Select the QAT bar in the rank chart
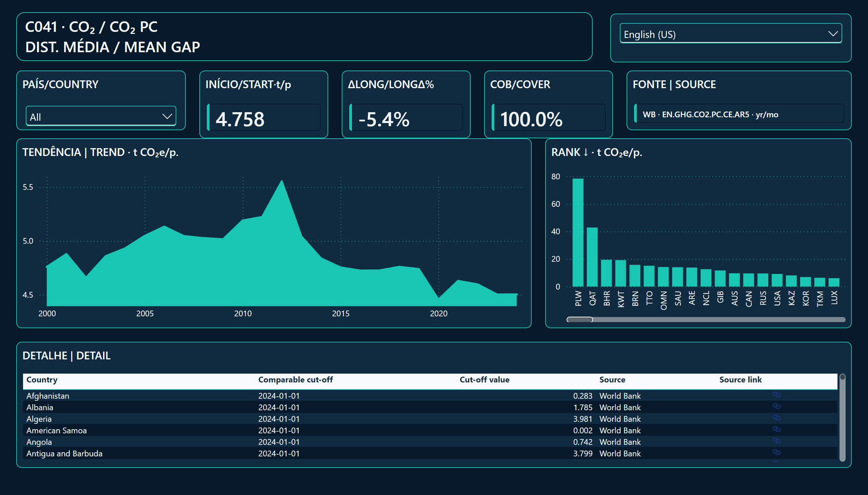The height and width of the screenshot is (495, 868). coord(592,257)
